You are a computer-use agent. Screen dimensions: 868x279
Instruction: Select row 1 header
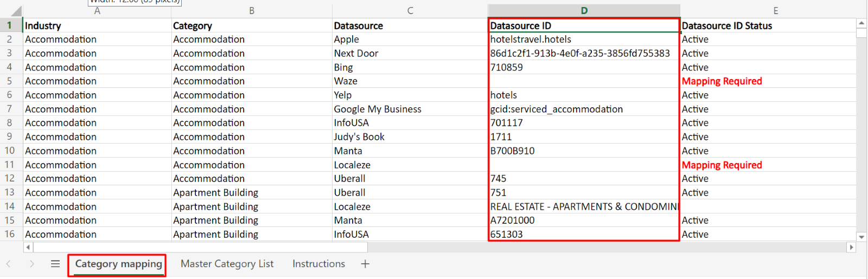[x=10, y=25]
